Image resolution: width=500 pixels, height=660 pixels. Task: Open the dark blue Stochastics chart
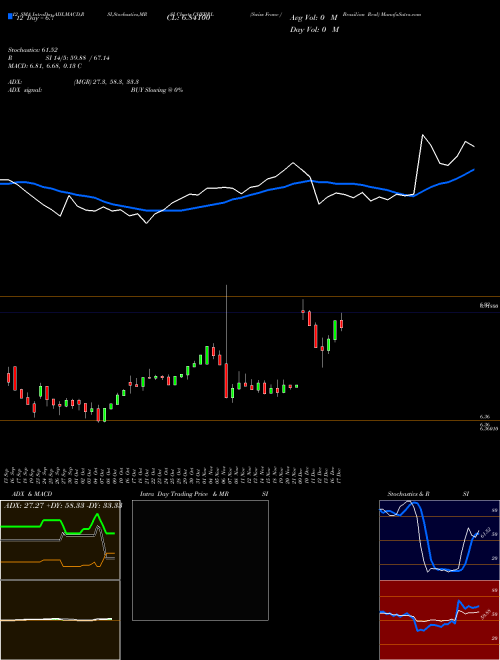pyautogui.click(x=439, y=540)
